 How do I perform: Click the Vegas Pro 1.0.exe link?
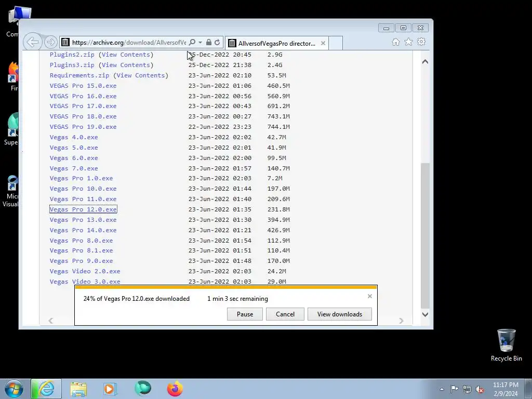pyautogui.click(x=81, y=179)
